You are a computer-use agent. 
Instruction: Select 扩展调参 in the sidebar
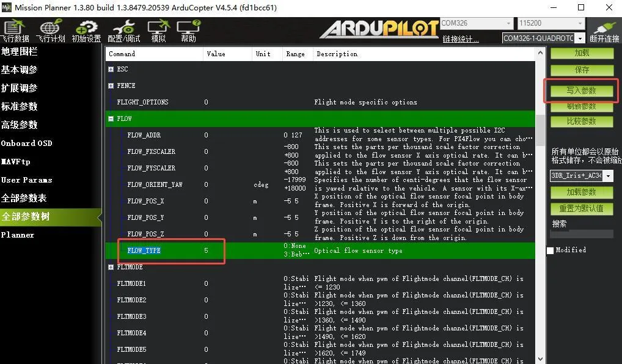(19, 88)
